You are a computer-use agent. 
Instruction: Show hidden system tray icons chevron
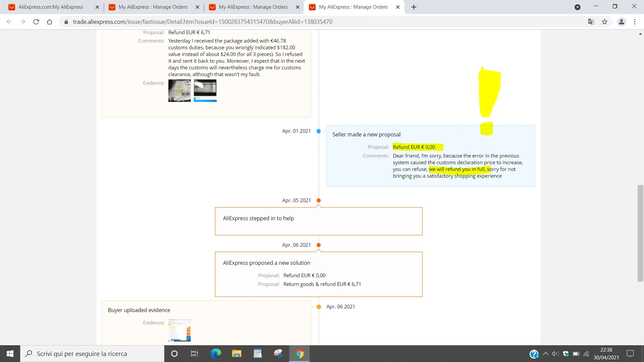point(546,354)
